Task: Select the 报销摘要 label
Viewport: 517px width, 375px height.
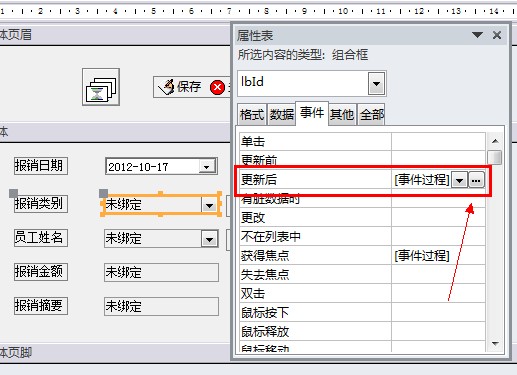Action: 41,306
